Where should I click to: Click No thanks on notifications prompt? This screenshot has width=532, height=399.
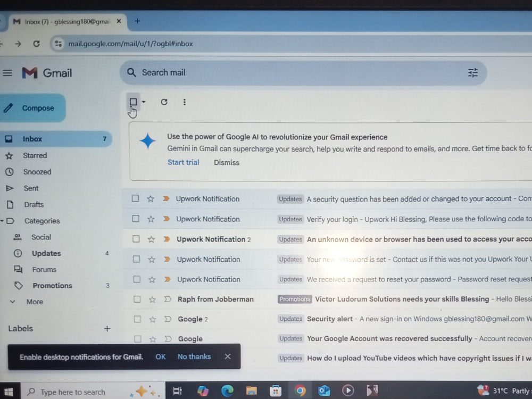tap(194, 356)
